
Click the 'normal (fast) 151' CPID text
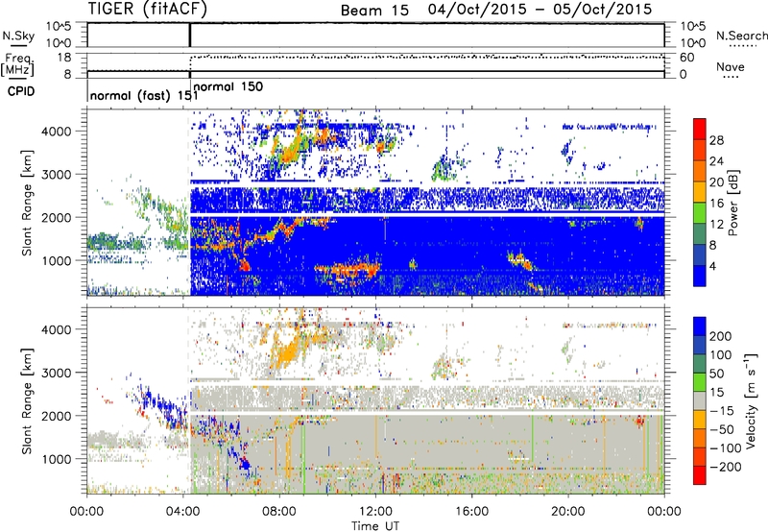[x=144, y=95]
